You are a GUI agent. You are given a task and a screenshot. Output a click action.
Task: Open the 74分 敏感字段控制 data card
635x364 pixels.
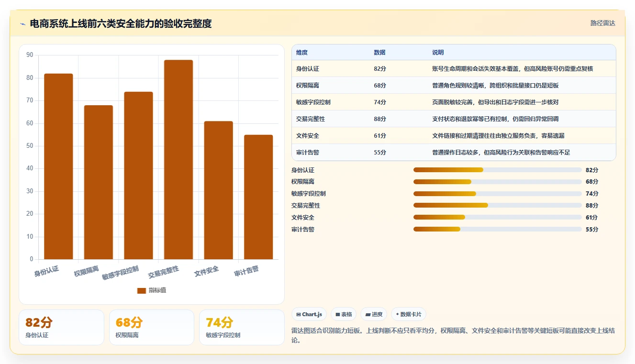pyautogui.click(x=242, y=327)
